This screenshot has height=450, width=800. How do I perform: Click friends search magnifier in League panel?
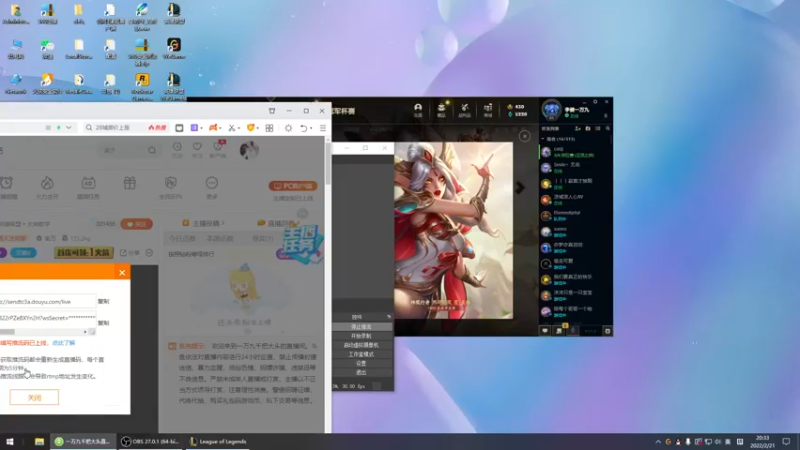(608, 129)
